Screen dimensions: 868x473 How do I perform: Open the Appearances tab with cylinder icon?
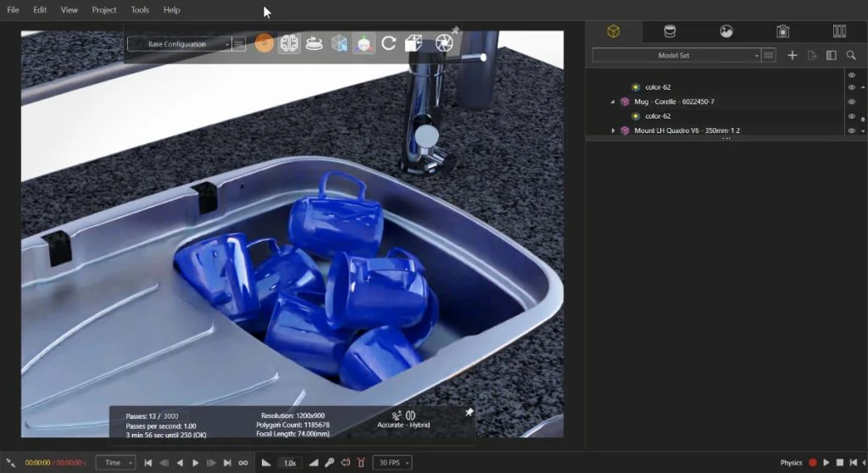pos(670,31)
